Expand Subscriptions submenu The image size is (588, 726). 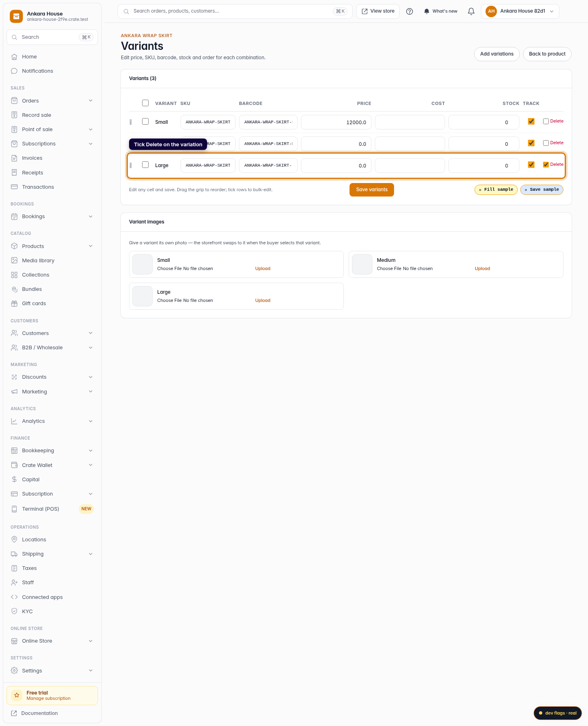pyautogui.click(x=52, y=144)
